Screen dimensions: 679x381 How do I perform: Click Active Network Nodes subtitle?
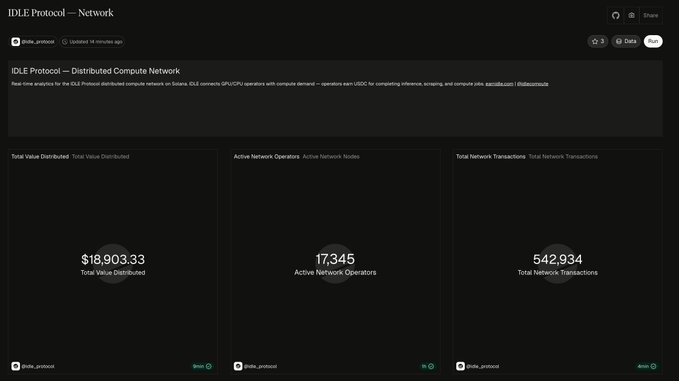[x=331, y=156]
